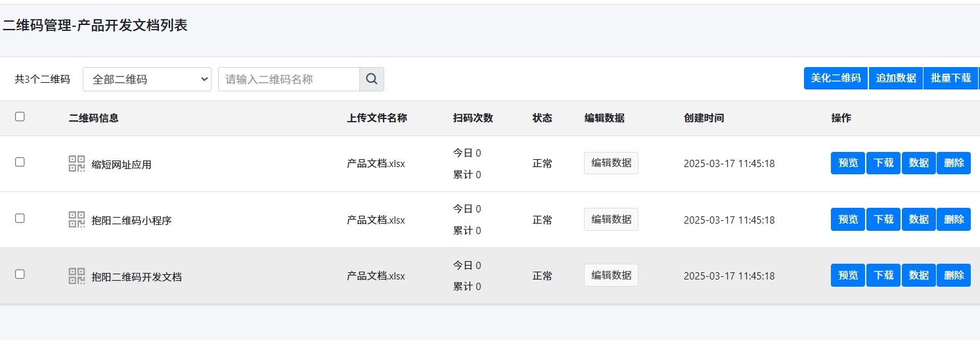
Task: Check the box for 缩短网址应用 row
Action: pos(20,162)
